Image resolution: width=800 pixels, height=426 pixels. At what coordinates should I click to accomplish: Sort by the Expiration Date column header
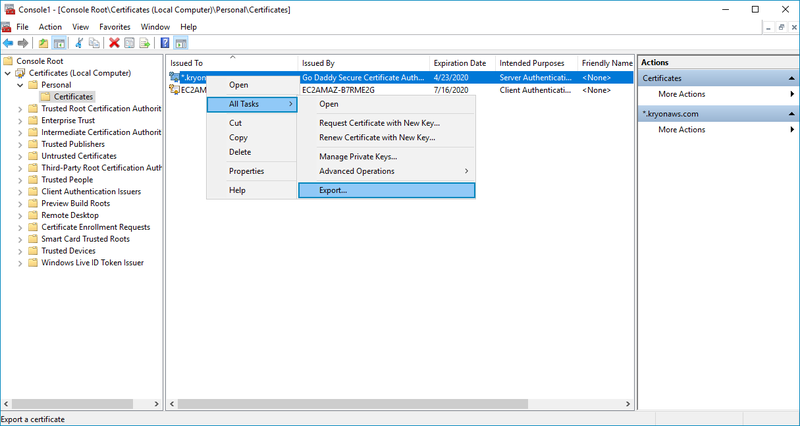[460, 63]
